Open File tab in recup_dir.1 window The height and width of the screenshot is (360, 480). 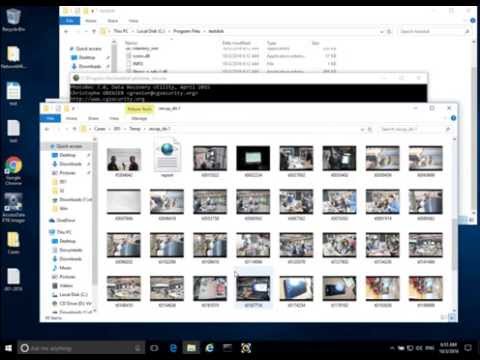[50, 118]
